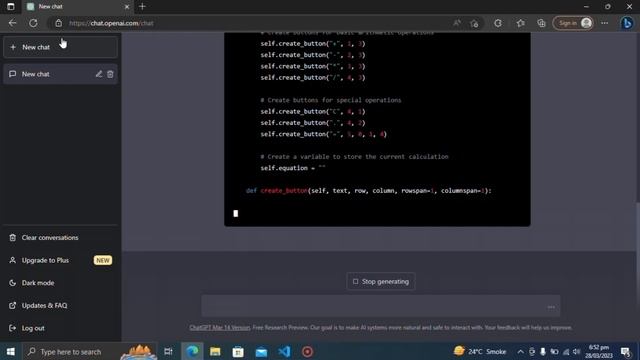Open the notification center icon
This screenshot has width=640, height=360.
[x=625, y=351]
